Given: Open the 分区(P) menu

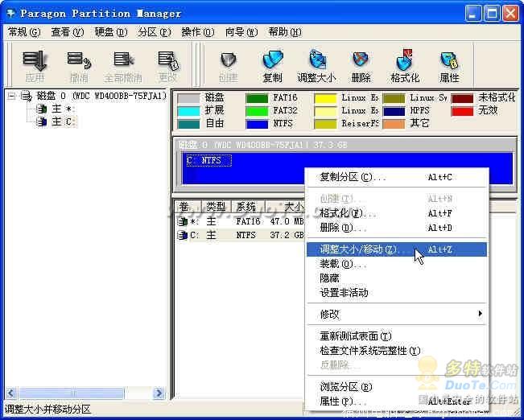Looking at the screenshot, I should tap(155, 32).
